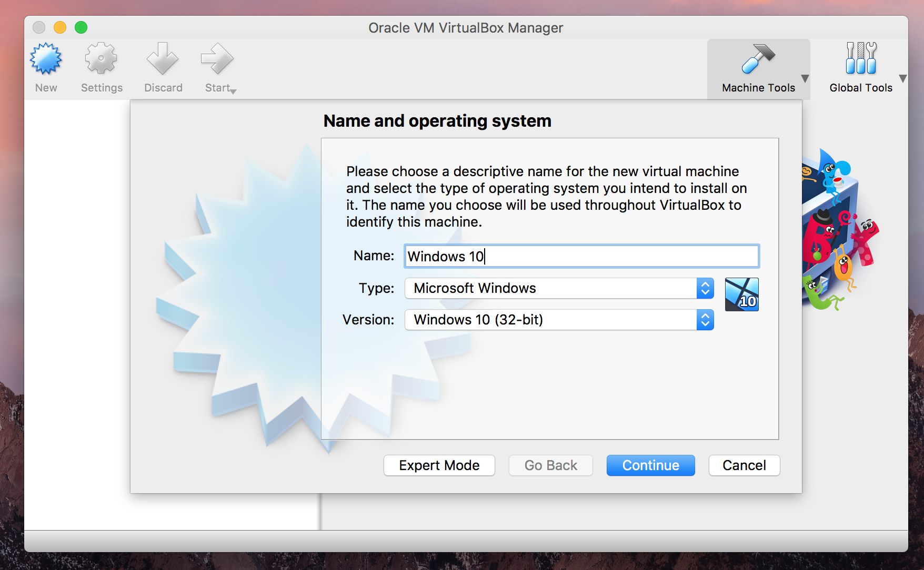
Task: Click the Discard toolbar icon
Action: tap(163, 58)
